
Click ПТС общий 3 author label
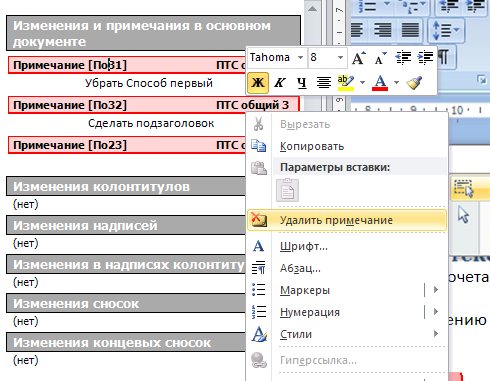point(252,105)
